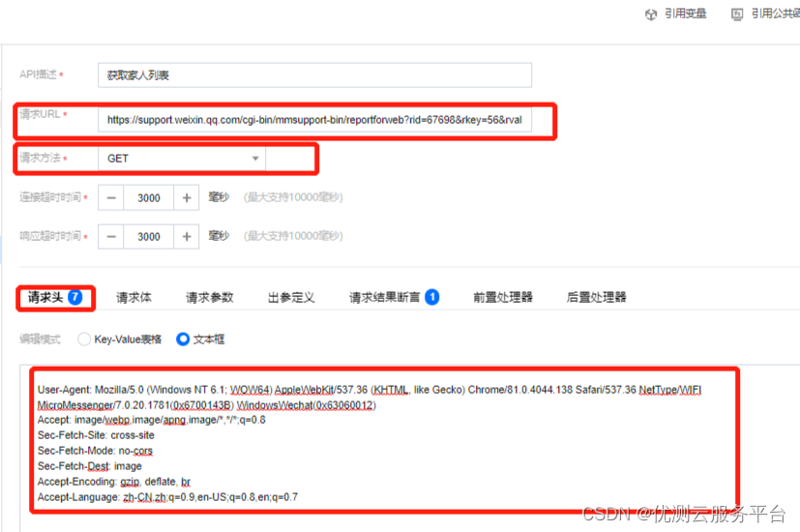800x532 pixels.
Task: Click the 请求URL input field
Action: (314, 120)
